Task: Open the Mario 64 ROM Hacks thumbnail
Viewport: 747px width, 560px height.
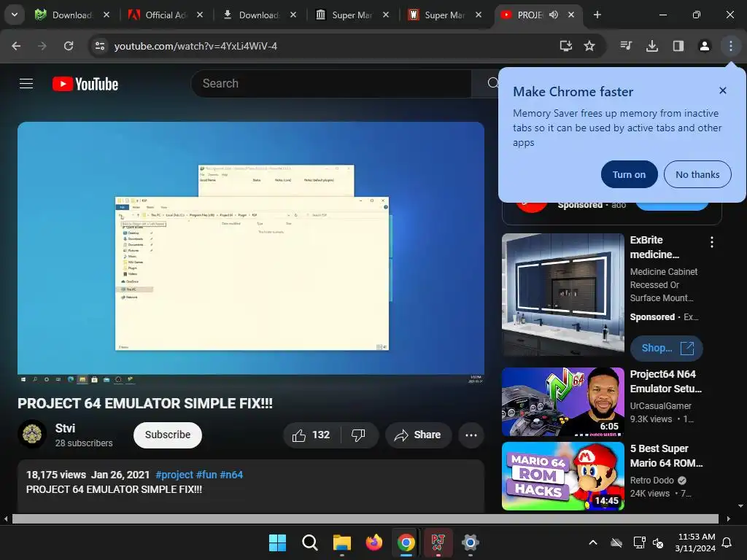Action: click(562, 476)
